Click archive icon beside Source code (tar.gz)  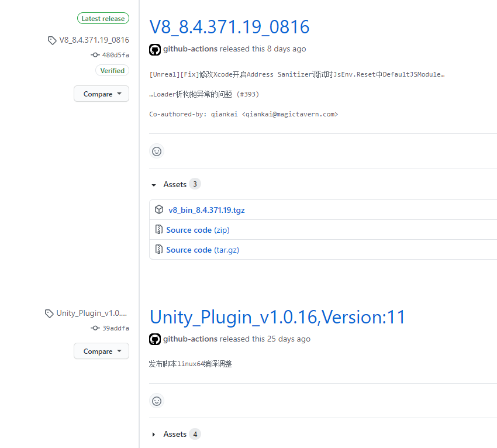[159, 249]
